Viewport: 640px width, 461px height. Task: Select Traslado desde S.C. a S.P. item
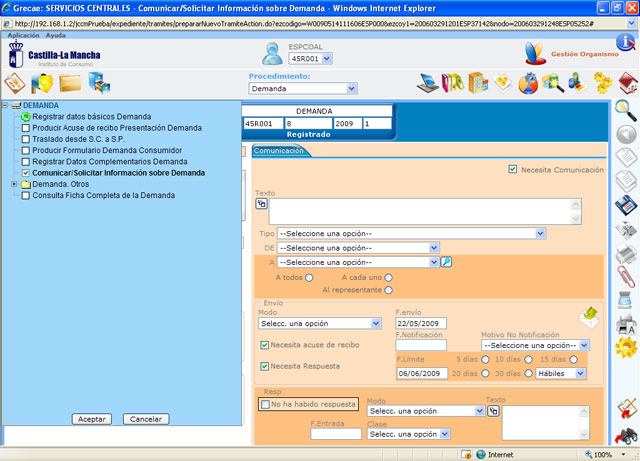(x=78, y=139)
